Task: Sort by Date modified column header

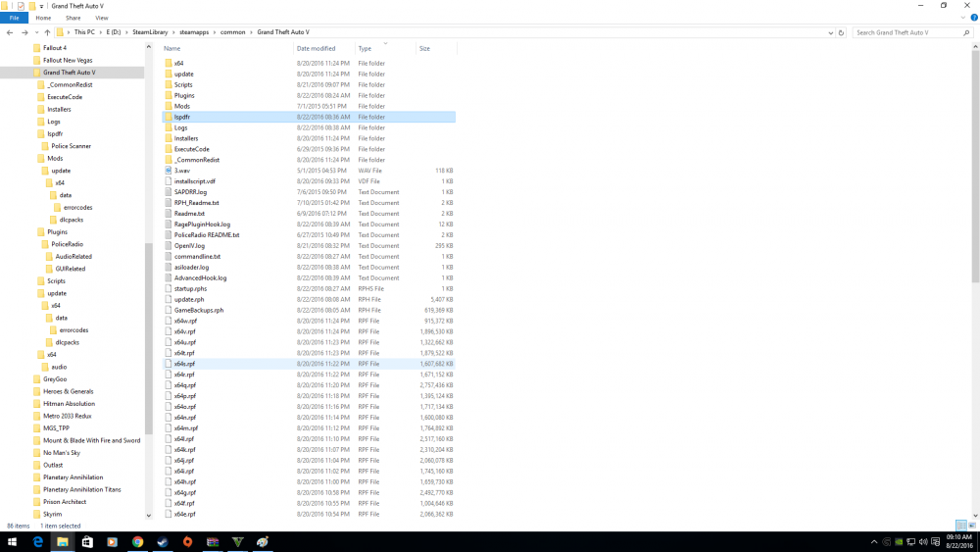Action: [317, 49]
